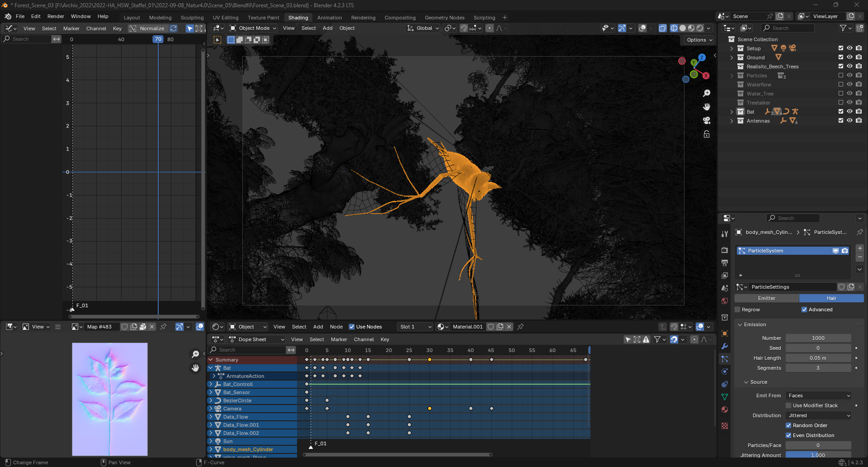Viewport: 868px width, 467px height.
Task: Uncheck Even Distribution option
Action: click(x=788, y=435)
